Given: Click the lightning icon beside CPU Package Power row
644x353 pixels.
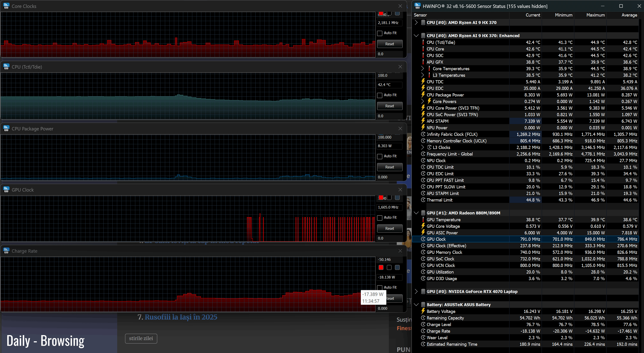Looking at the screenshot, I should (x=423, y=95).
